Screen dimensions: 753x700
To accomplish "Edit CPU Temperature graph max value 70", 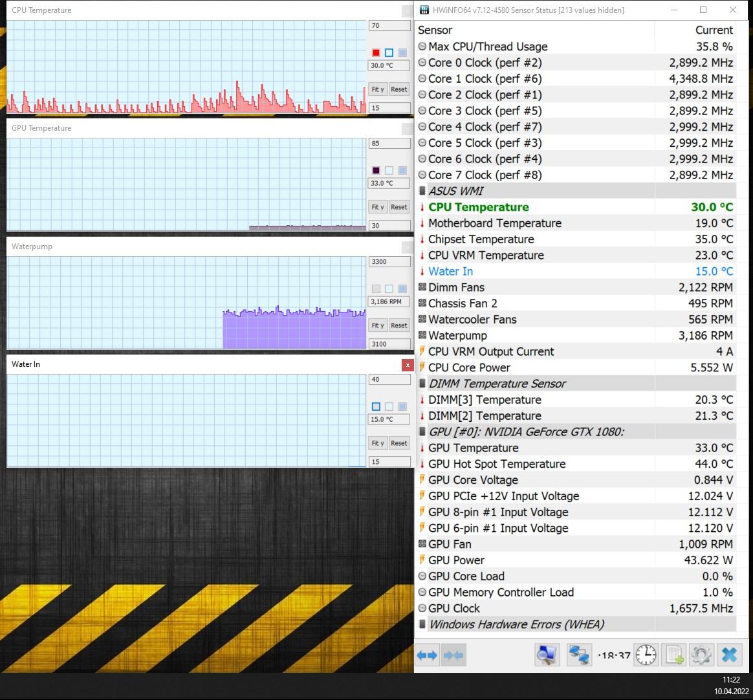I will coord(389,25).
